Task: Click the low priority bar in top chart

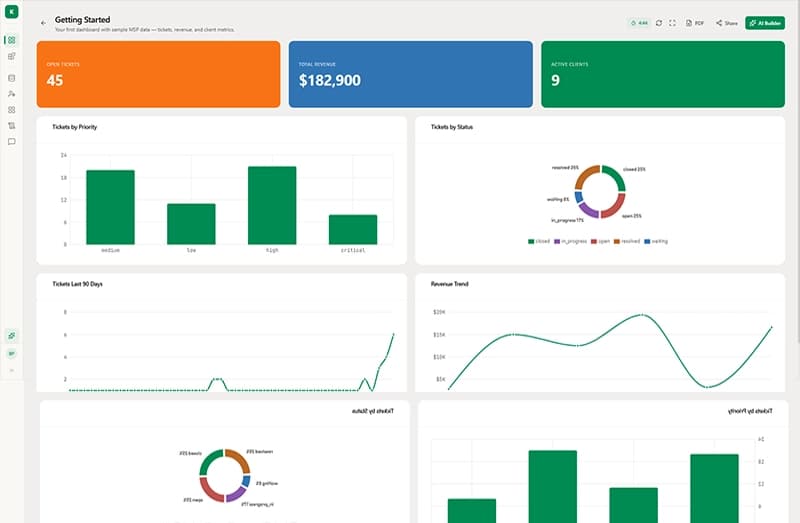Action: (x=191, y=224)
